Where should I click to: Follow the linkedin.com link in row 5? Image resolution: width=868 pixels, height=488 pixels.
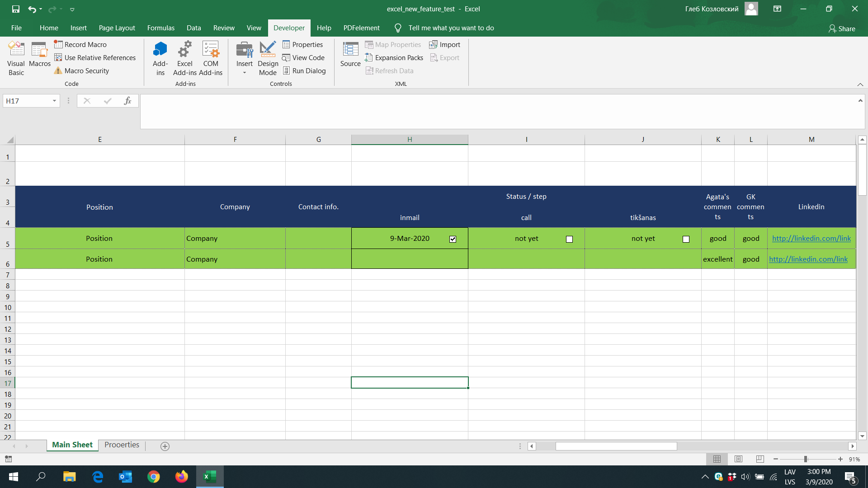tap(811, 238)
